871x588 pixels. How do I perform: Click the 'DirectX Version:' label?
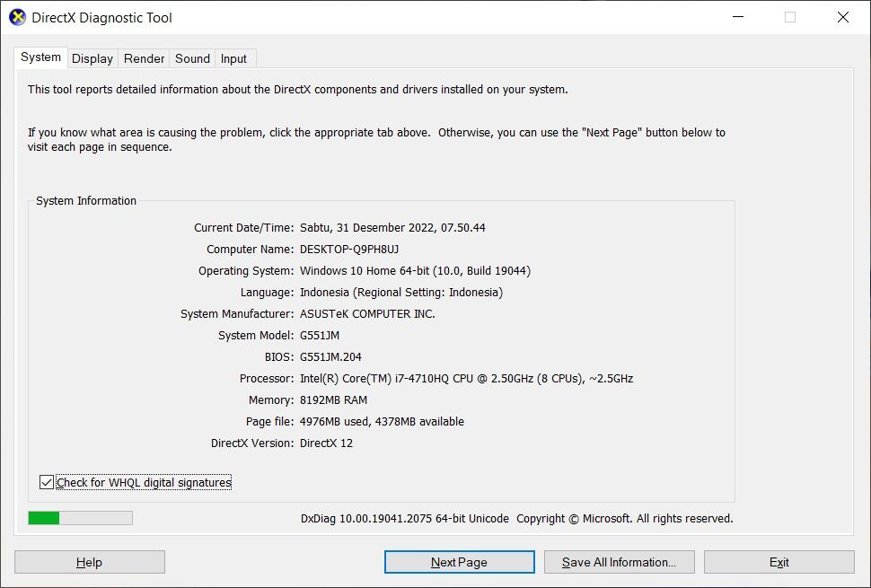pos(252,443)
